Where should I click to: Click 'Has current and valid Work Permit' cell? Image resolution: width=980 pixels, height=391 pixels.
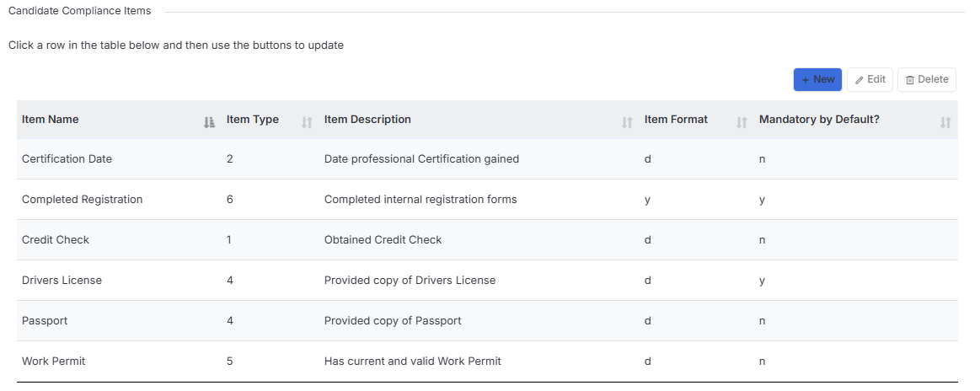[413, 361]
